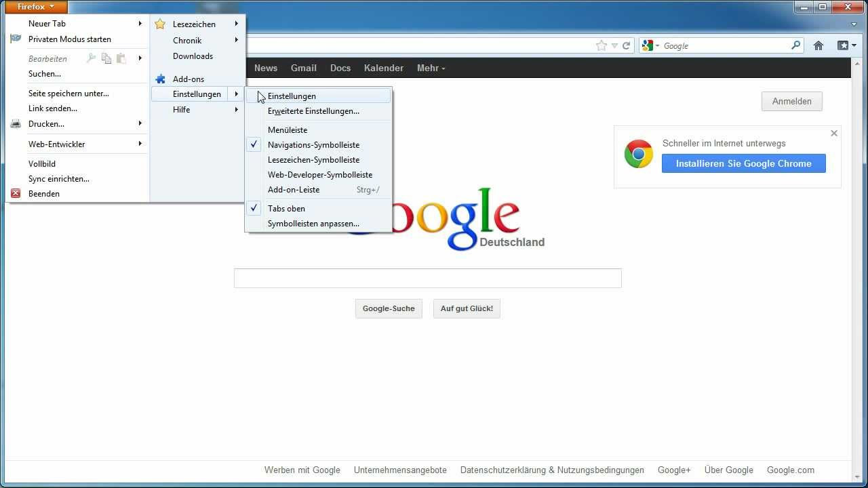Image resolution: width=868 pixels, height=488 pixels.
Task: Open the Google.com footer link
Action: tap(791, 470)
